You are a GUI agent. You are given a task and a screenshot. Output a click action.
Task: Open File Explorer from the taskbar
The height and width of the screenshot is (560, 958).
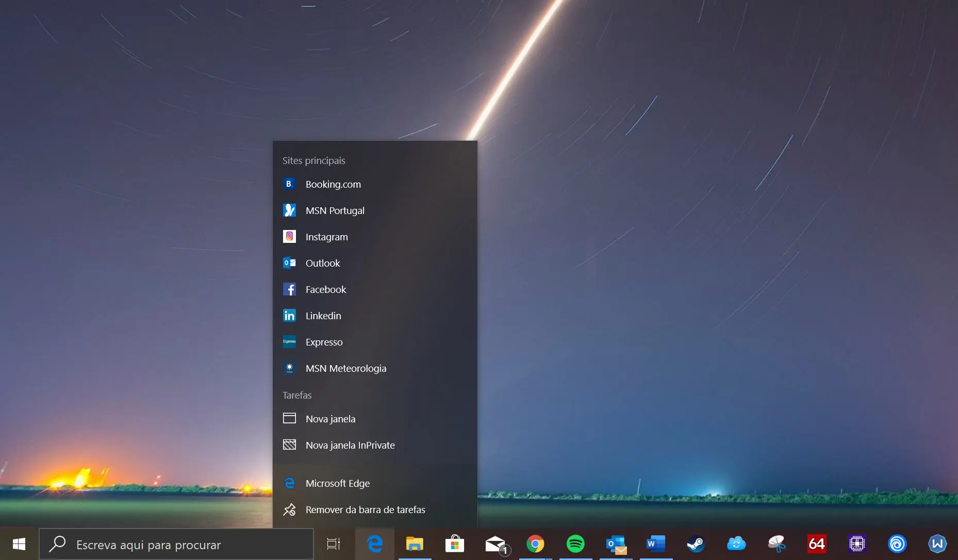coord(415,544)
